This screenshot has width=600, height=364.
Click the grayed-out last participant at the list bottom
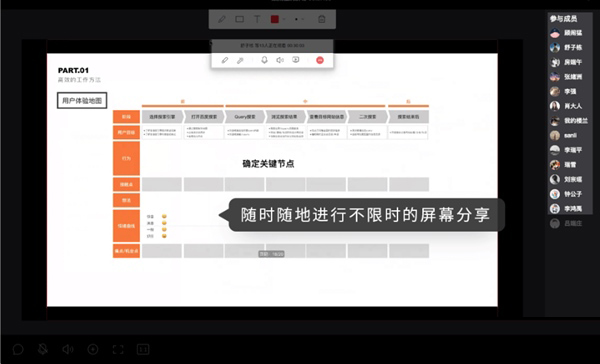click(x=566, y=223)
